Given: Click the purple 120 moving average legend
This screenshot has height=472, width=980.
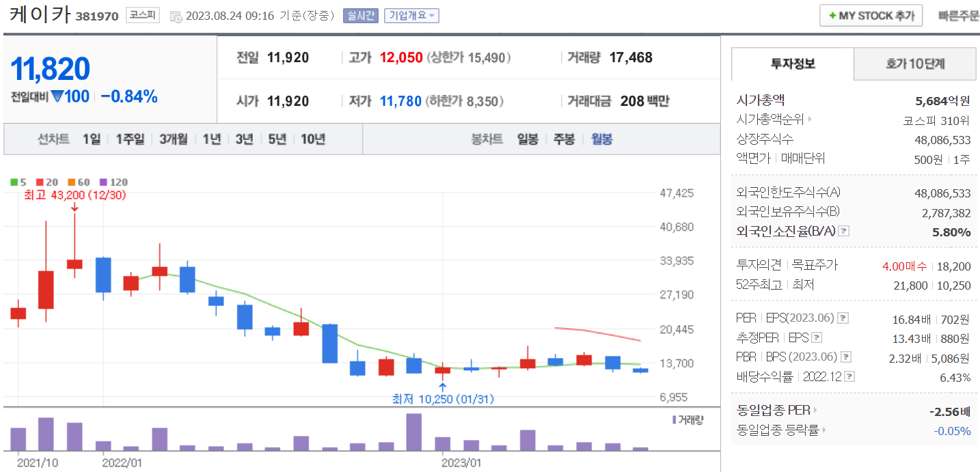Looking at the screenshot, I should tap(113, 182).
